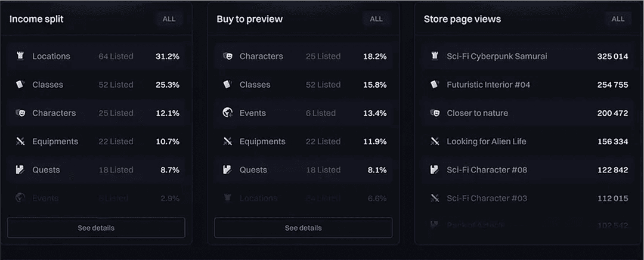Viewport: 644px width, 260px height.
Task: Click the Locations tower icon in Income split
Action: tap(20, 56)
